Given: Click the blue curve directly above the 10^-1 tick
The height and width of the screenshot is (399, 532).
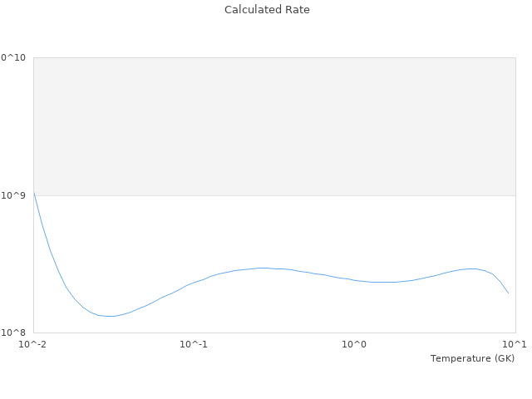Looking at the screenshot, I should (x=194, y=282).
